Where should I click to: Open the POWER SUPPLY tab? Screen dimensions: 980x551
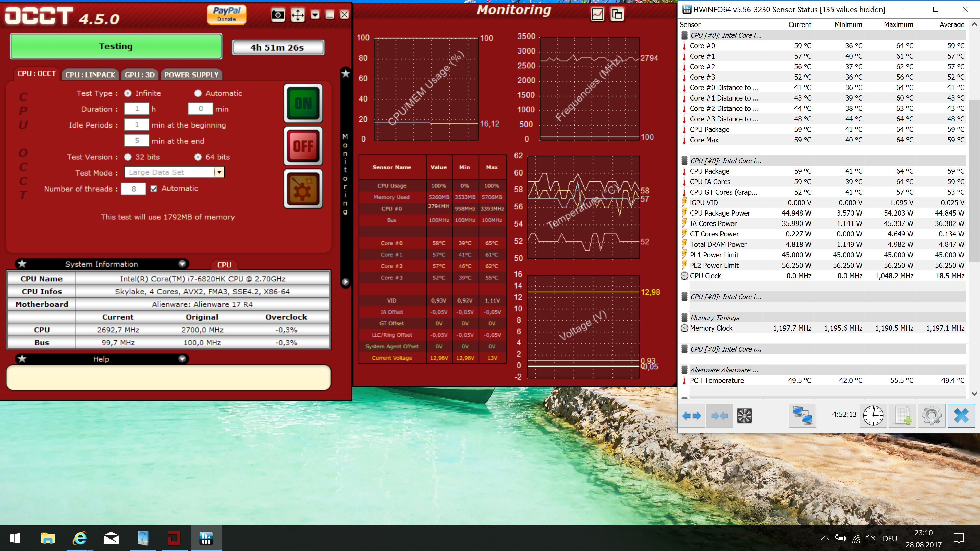click(x=191, y=74)
